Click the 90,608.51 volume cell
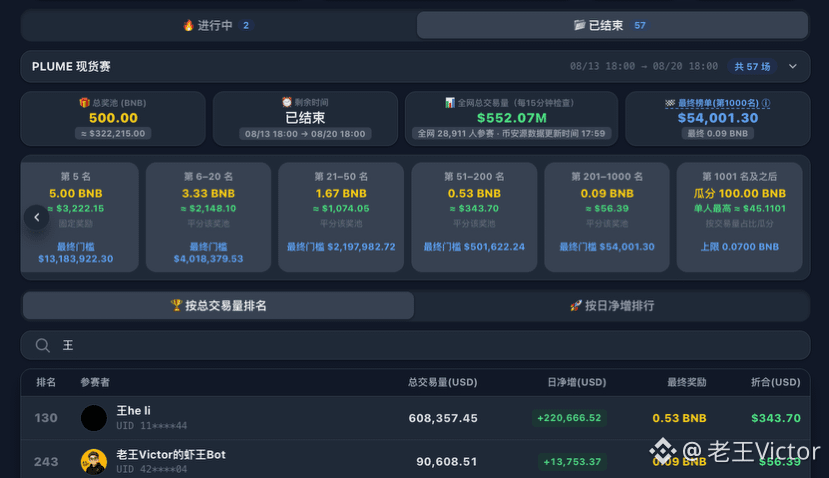Screen dimensions: 829x478 pyautogui.click(x=447, y=462)
